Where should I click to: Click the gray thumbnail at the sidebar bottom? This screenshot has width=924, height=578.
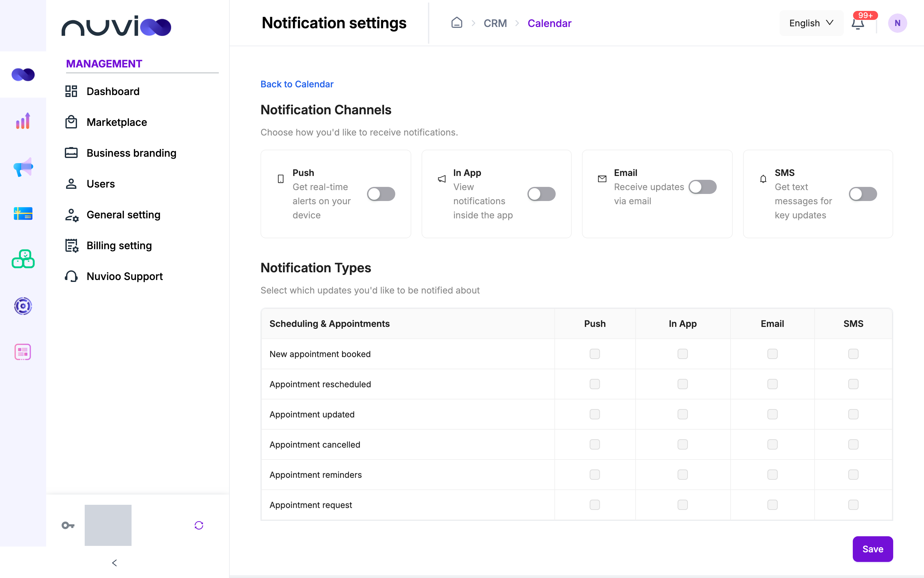[108, 525]
